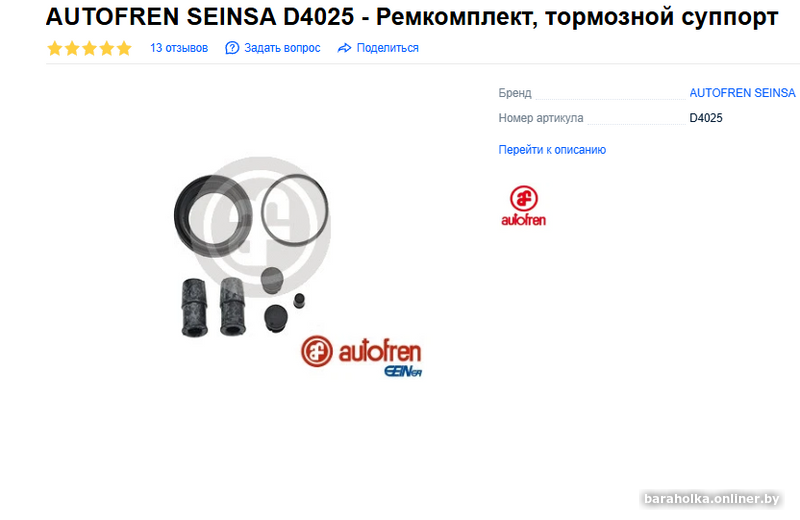Screen dimensions: 800x520
Task: Select the Задать вопрос link
Action: pyautogui.click(x=282, y=48)
